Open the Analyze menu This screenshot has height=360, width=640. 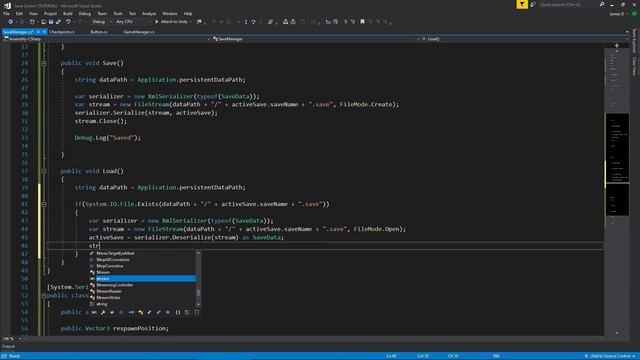coord(149,13)
